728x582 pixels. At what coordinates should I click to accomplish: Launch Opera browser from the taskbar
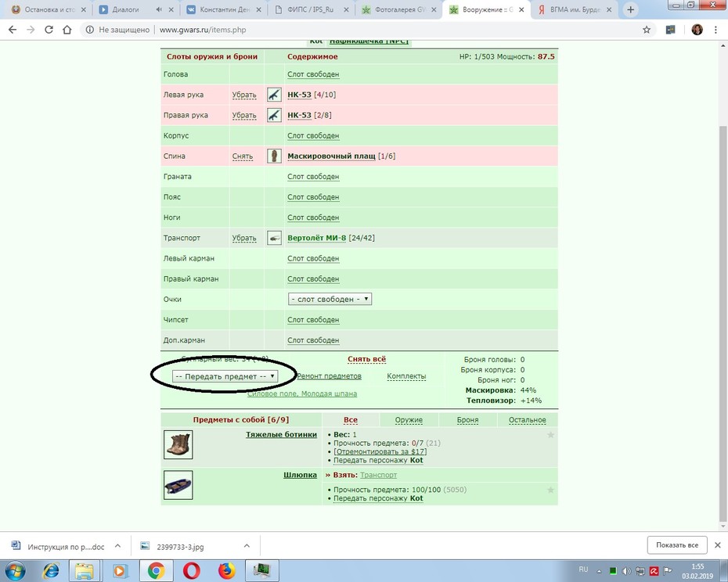[192, 571]
